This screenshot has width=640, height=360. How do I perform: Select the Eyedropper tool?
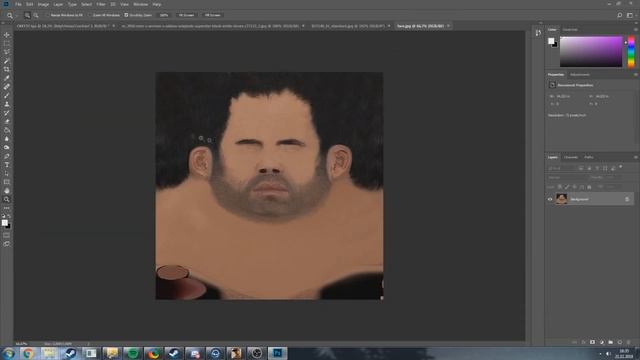click(x=7, y=78)
